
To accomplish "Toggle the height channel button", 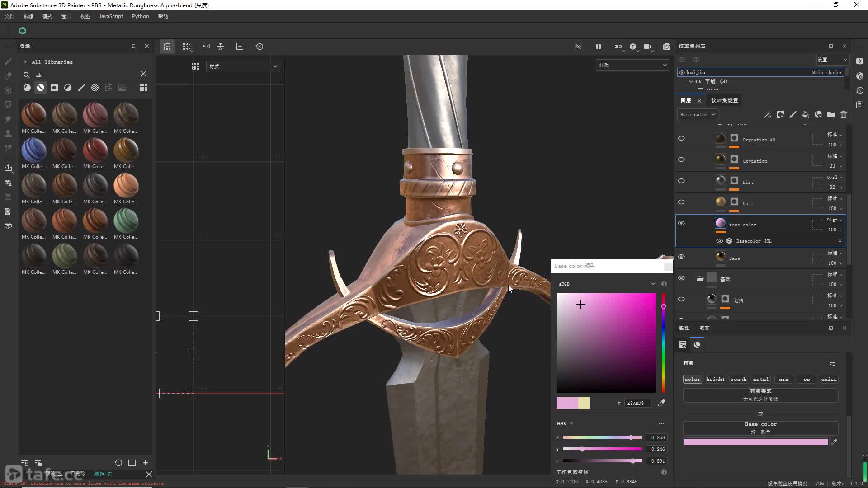I will (x=715, y=380).
